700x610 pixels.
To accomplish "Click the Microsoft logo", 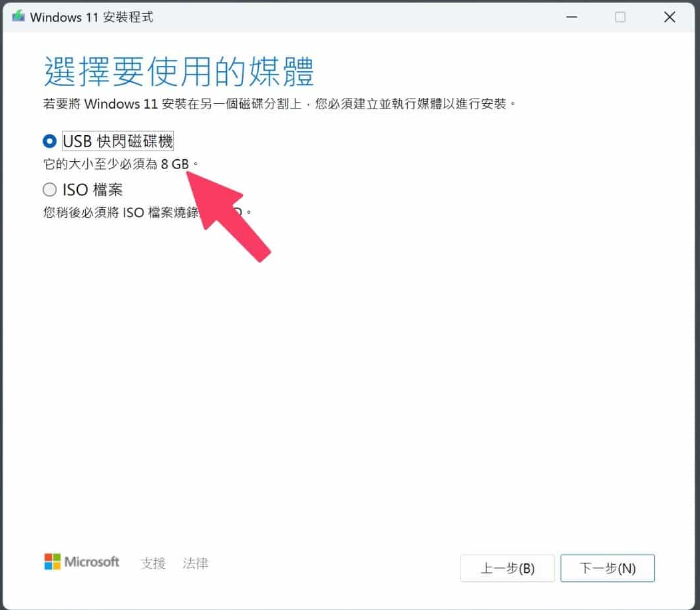I will click(x=82, y=562).
